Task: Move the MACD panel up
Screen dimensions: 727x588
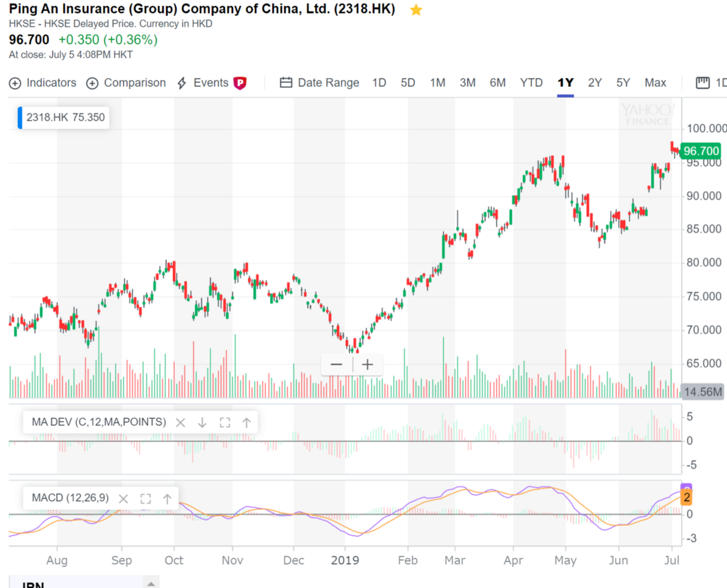Action: [x=167, y=499]
